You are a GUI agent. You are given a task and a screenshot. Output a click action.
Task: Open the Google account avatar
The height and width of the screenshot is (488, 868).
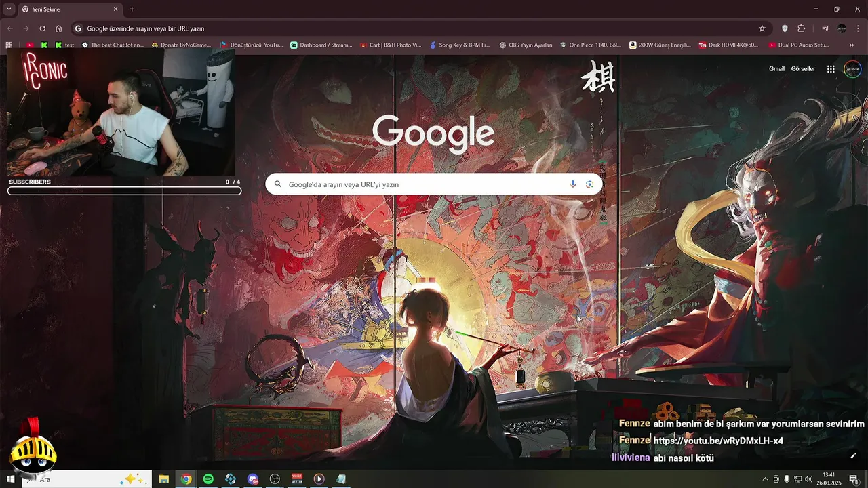[x=852, y=69]
